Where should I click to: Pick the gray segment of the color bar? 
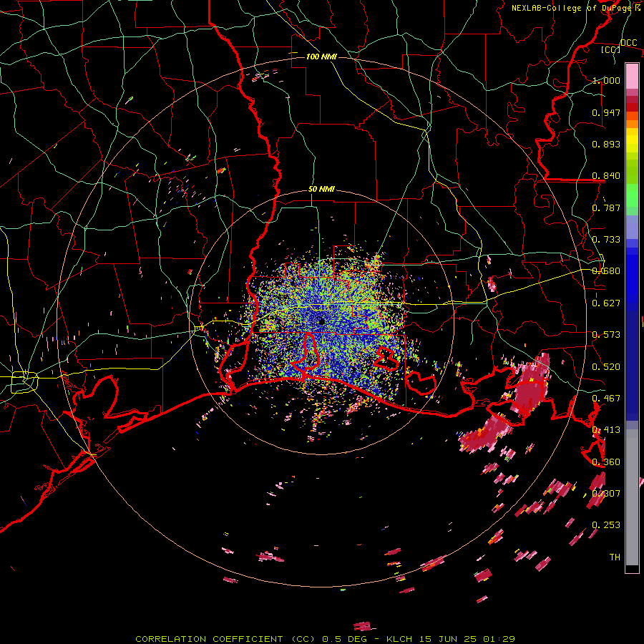(x=632, y=497)
